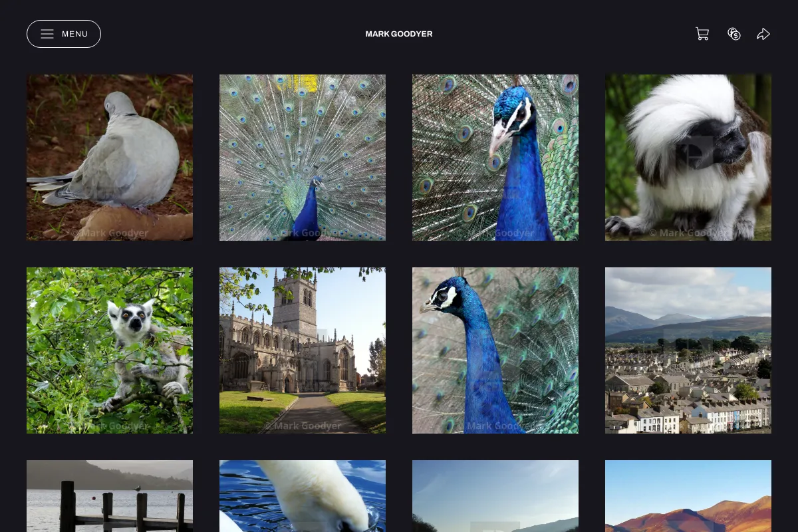Open the lake jetty posts photo
The width and height of the screenshot is (798, 532).
pyautogui.click(x=110, y=496)
